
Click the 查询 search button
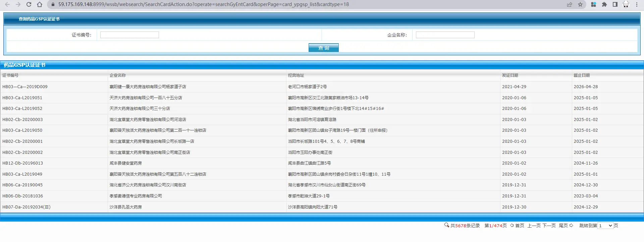tap(323, 48)
